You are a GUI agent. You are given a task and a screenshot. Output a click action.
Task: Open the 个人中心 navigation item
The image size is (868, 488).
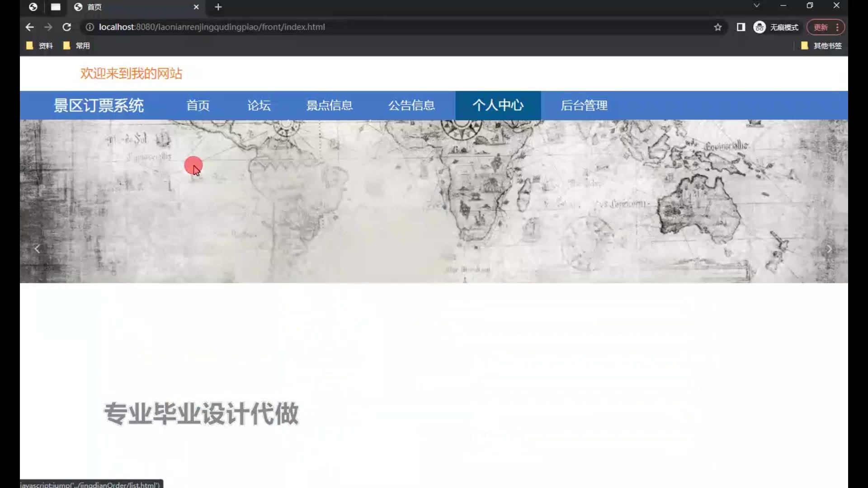click(498, 105)
